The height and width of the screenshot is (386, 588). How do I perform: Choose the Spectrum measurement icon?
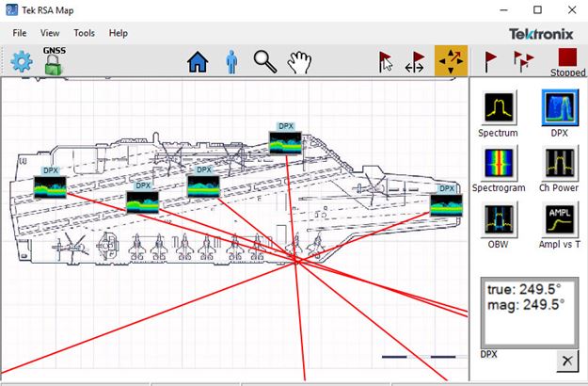pyautogui.click(x=499, y=108)
